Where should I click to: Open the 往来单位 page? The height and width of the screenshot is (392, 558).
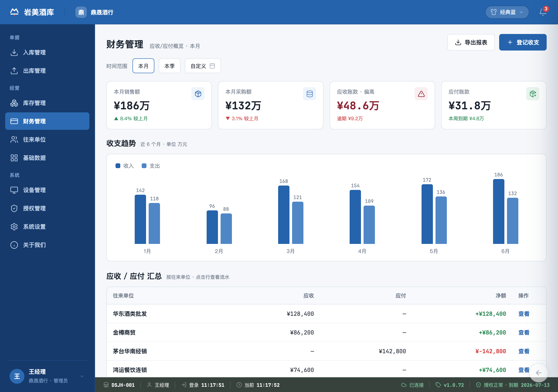(x=47, y=139)
